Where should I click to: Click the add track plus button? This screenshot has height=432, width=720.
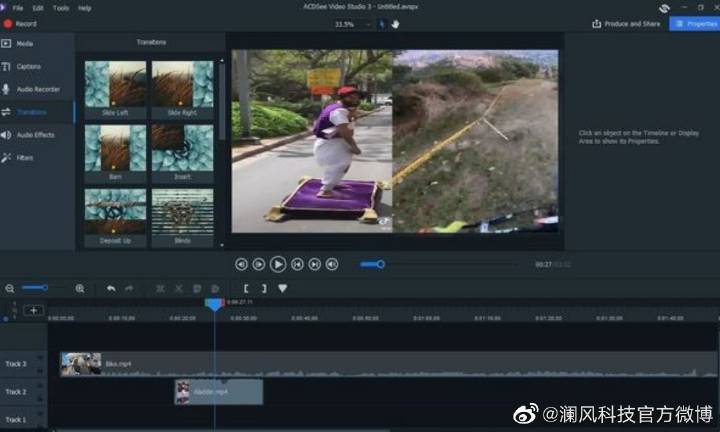click(x=34, y=311)
